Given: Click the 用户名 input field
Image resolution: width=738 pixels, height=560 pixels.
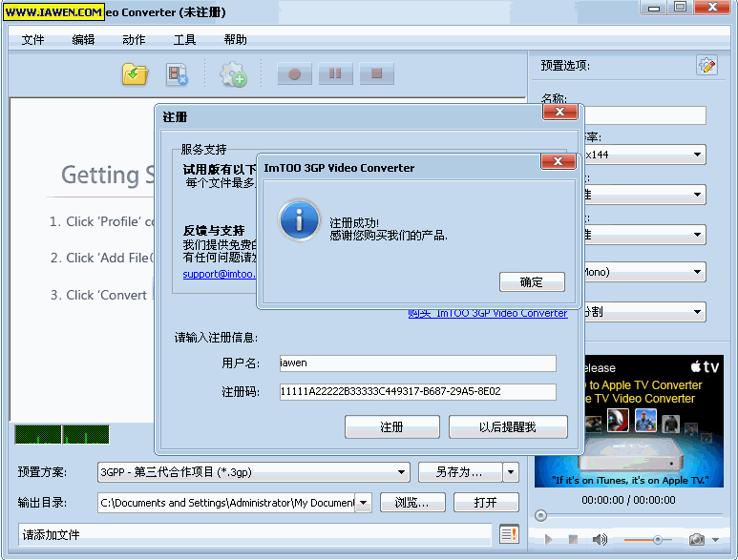Looking at the screenshot, I should pos(416,363).
